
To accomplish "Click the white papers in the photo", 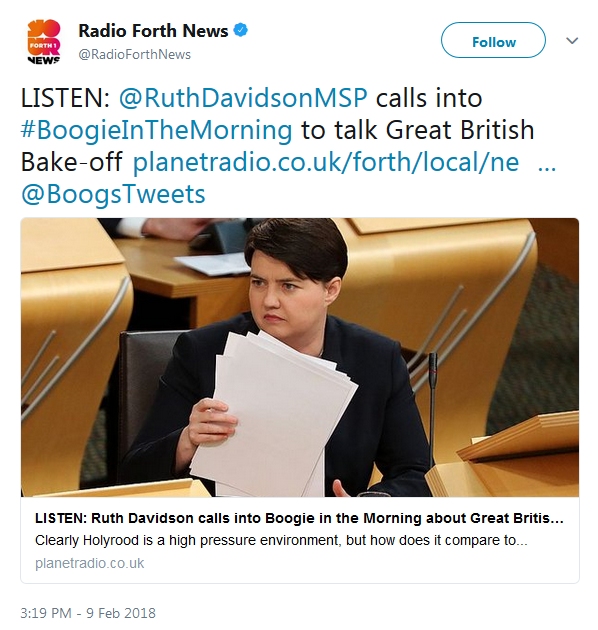I will pyautogui.click(x=273, y=414).
